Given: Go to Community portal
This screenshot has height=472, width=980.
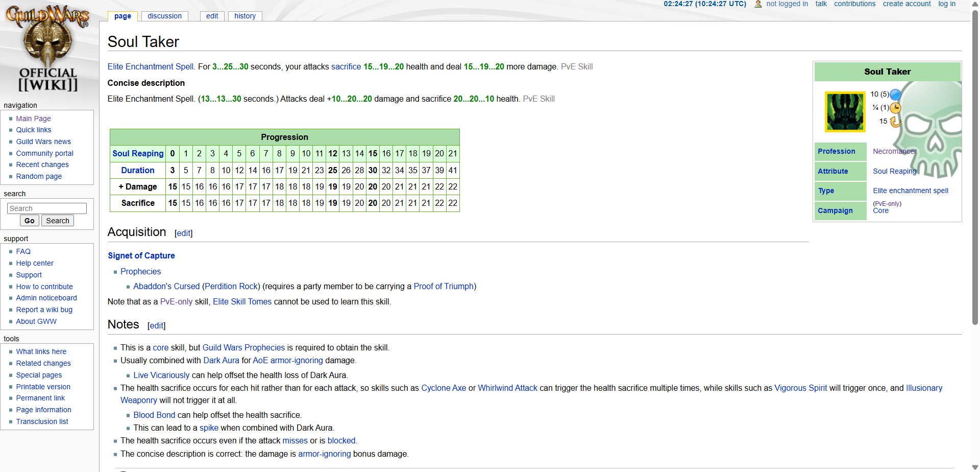Looking at the screenshot, I should tap(44, 153).
